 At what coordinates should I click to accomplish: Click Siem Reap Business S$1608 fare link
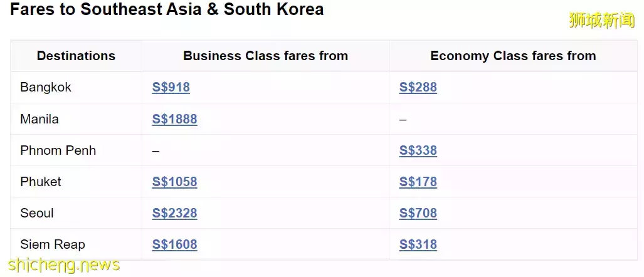point(174,244)
